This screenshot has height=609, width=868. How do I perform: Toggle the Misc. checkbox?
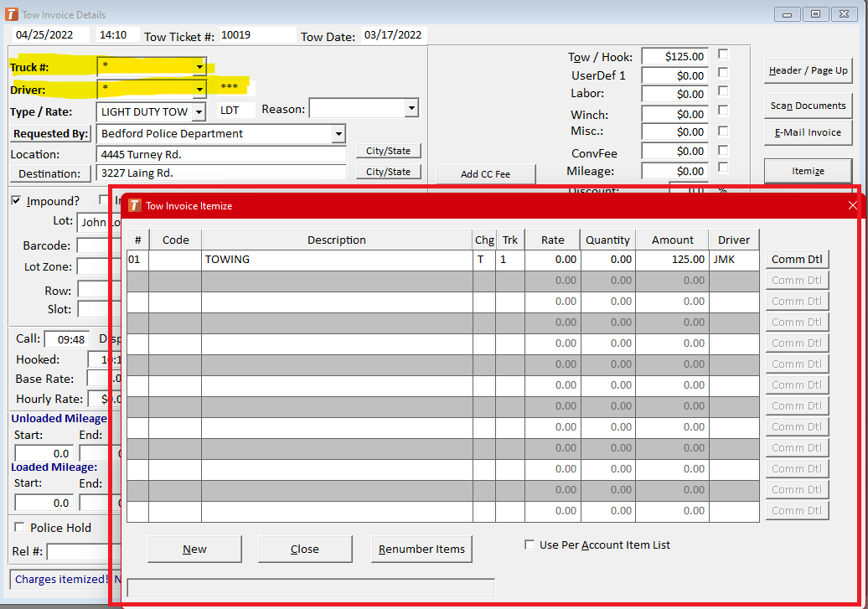723,131
